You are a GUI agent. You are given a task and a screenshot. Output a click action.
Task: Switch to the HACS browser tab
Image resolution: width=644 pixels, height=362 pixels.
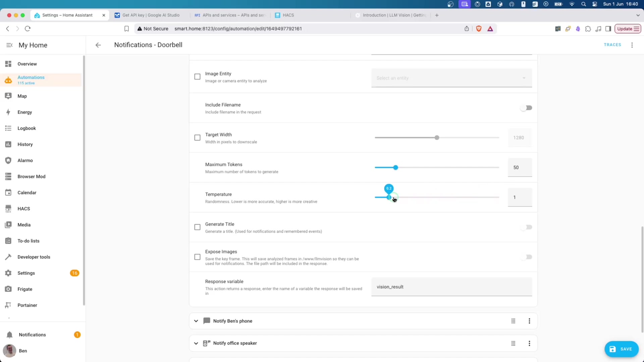point(288,15)
